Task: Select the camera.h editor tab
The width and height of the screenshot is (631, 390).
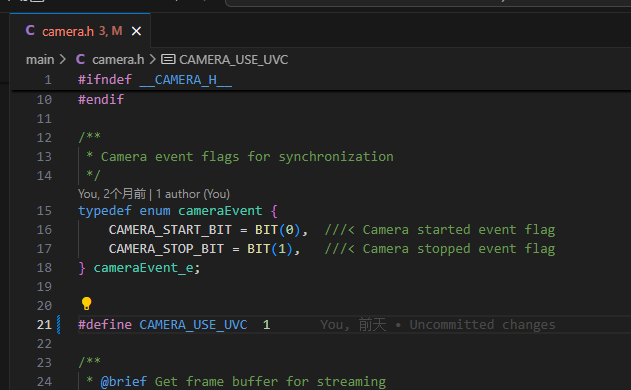Action: click(80, 31)
